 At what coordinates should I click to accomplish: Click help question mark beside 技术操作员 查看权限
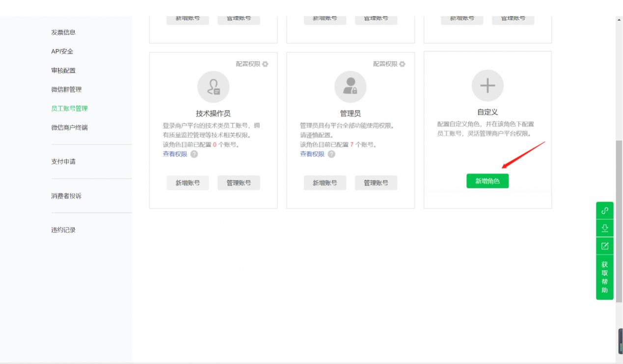click(194, 154)
